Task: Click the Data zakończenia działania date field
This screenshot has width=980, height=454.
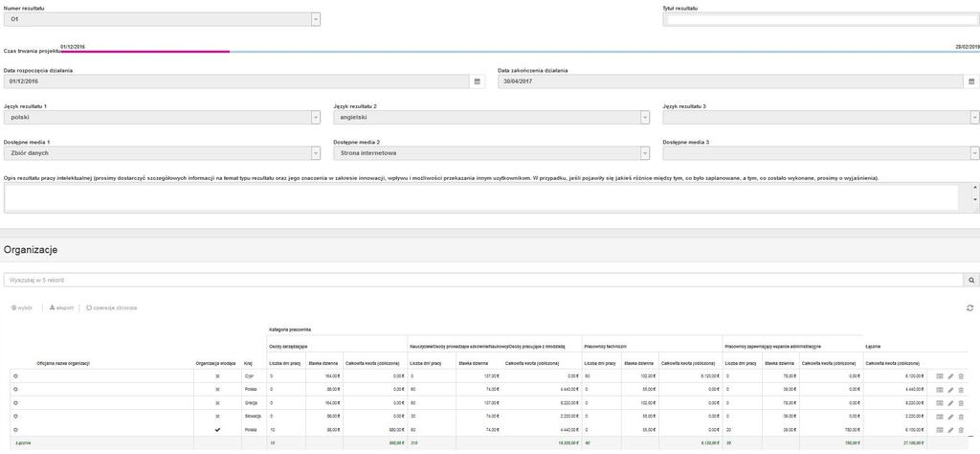Action: coord(731,81)
